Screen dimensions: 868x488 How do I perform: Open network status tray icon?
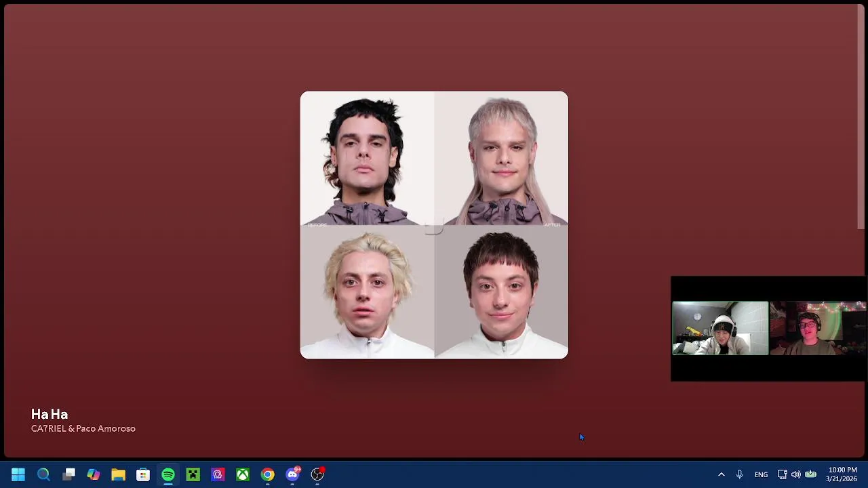pos(782,474)
